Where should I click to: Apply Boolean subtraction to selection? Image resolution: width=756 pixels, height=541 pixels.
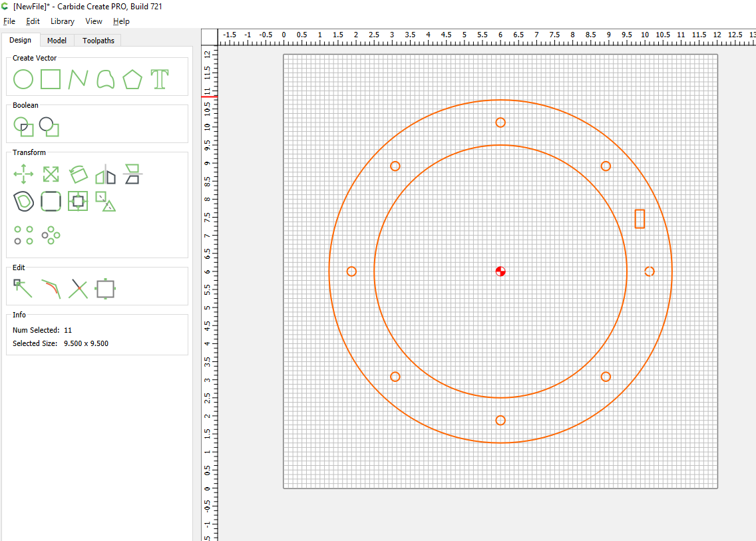pyautogui.click(x=49, y=127)
